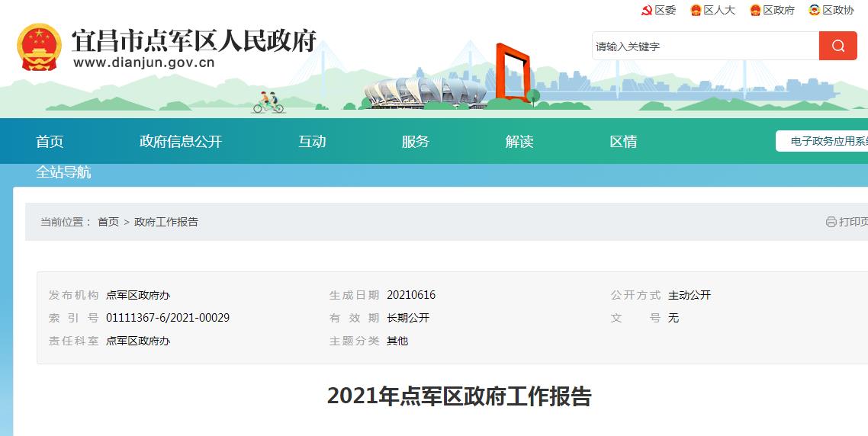Click the 其他 topic category value
Viewport: 868px width, 436px height.
pos(397,341)
